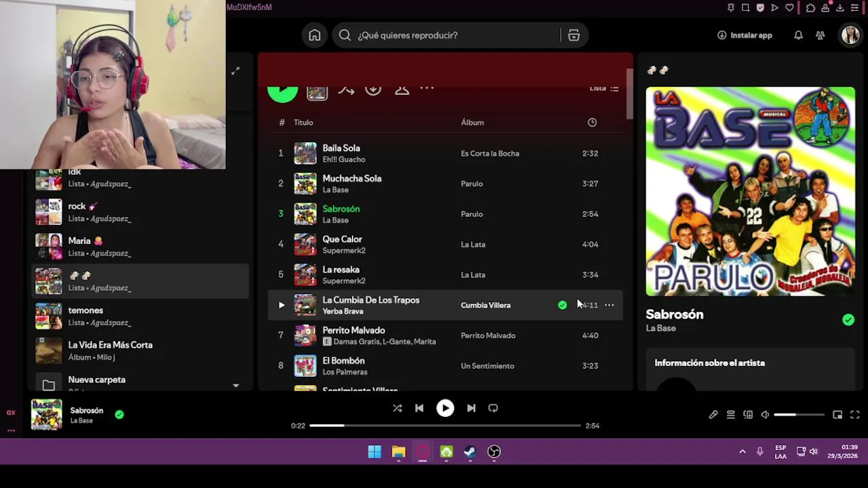Open La Vida Era Más Corta album

coord(141,350)
